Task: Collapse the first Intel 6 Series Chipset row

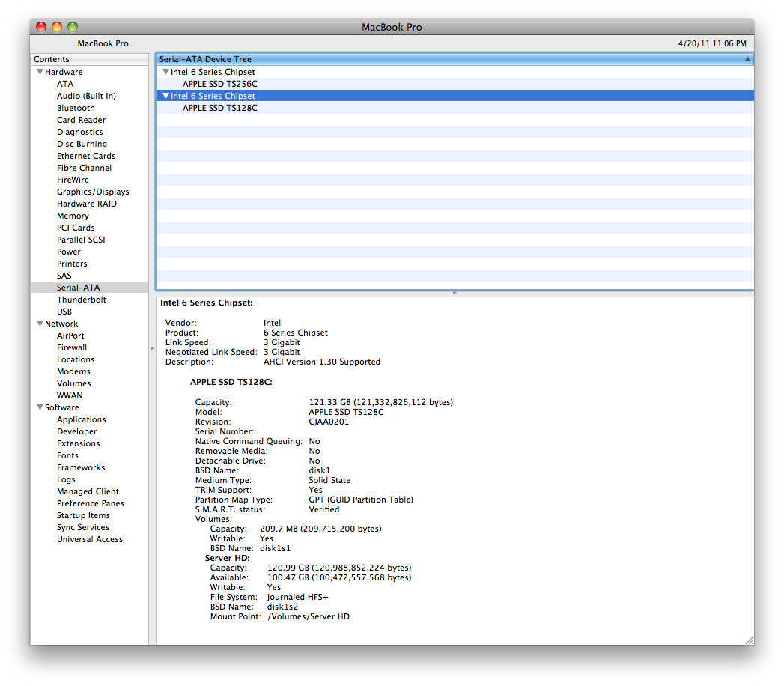Action: click(165, 72)
